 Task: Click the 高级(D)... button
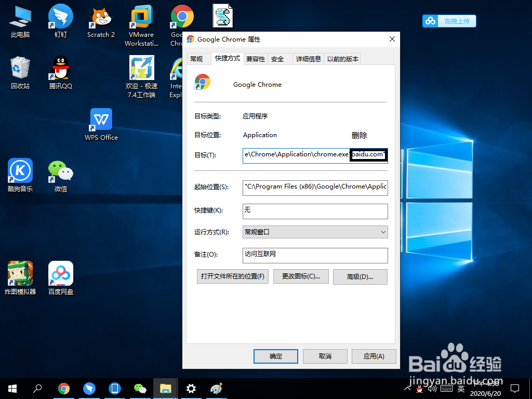360,277
